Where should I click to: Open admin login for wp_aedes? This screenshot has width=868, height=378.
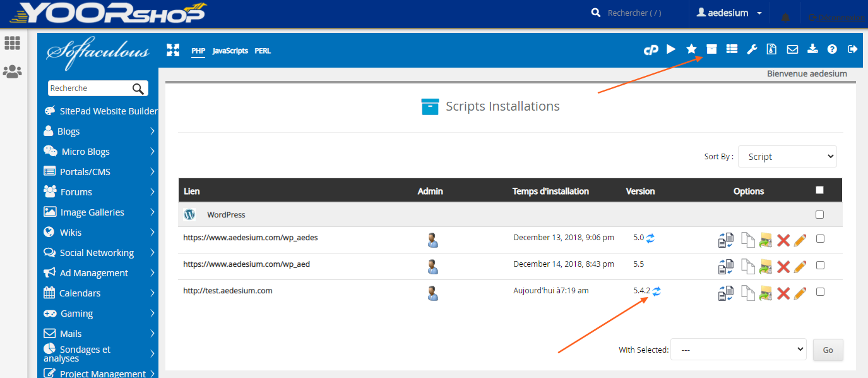point(432,240)
